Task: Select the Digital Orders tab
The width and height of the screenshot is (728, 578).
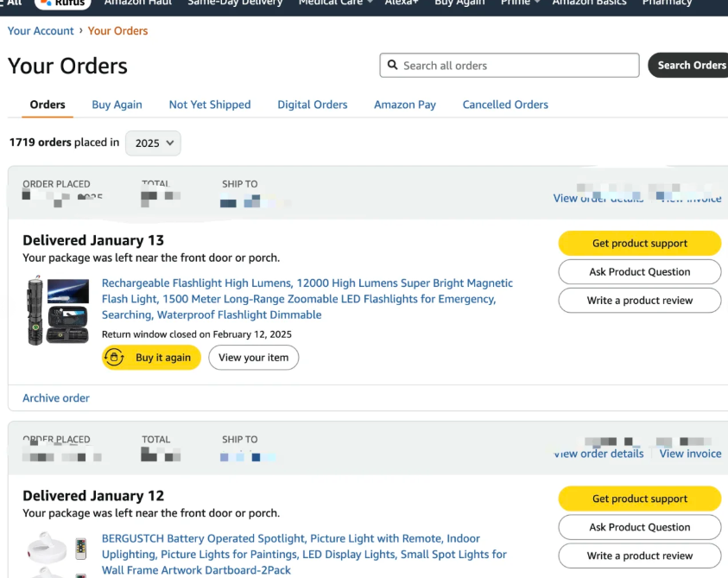Action: point(312,105)
